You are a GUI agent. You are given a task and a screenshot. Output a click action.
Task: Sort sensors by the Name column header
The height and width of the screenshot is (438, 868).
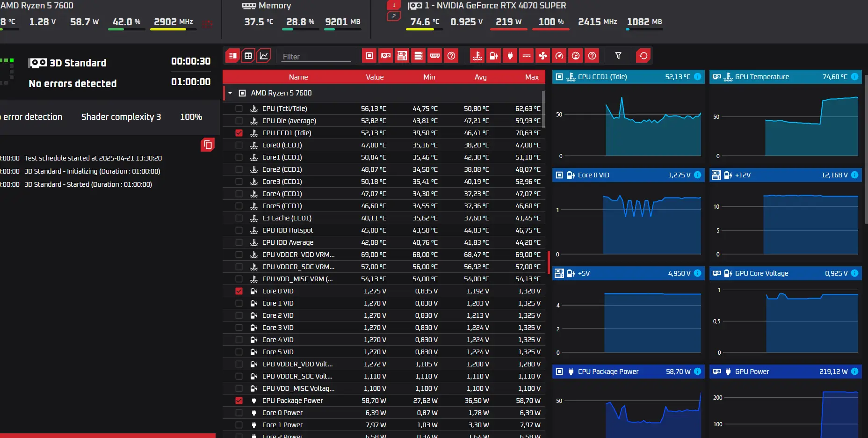(298, 77)
